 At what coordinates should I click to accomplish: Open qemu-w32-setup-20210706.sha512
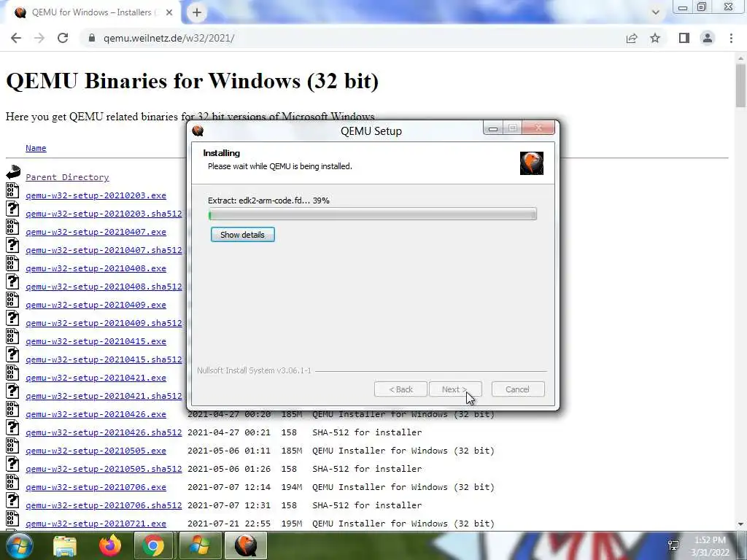[104, 505]
